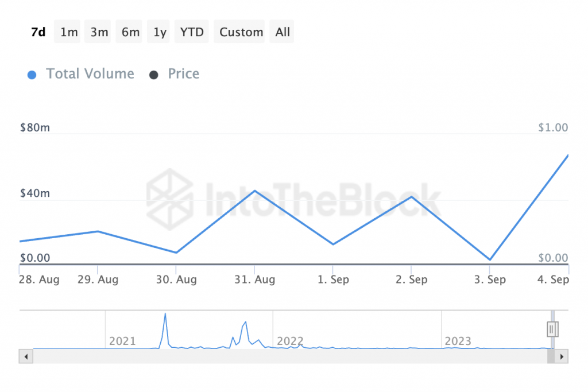The width and height of the screenshot is (588, 392).
Task: Show the 1y range
Action: pyautogui.click(x=158, y=32)
